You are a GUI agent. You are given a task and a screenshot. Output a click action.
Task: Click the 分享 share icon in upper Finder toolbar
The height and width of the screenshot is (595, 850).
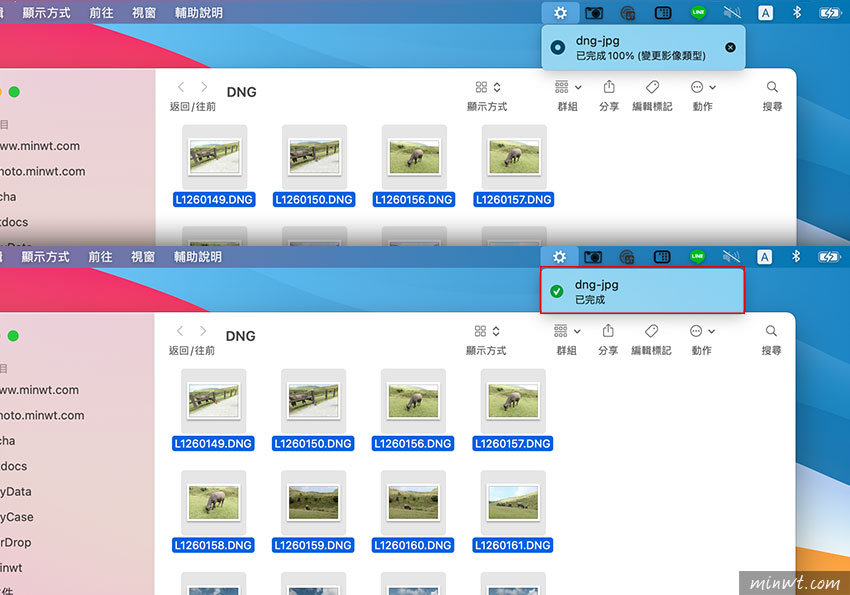pyautogui.click(x=609, y=87)
